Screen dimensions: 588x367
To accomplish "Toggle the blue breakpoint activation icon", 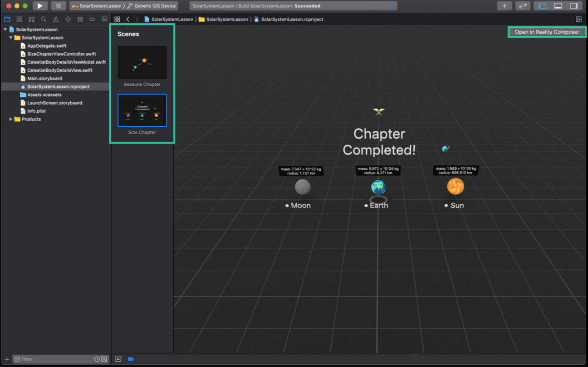I will (x=131, y=359).
